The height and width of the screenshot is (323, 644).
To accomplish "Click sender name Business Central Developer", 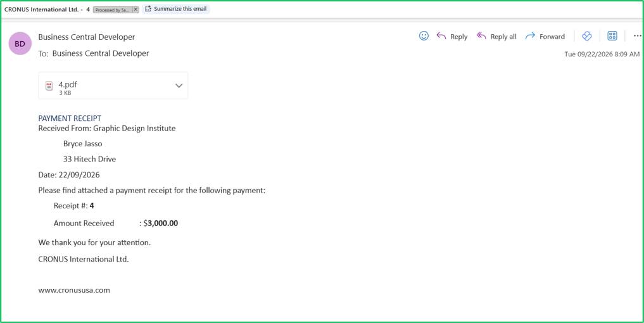I will click(x=87, y=37).
